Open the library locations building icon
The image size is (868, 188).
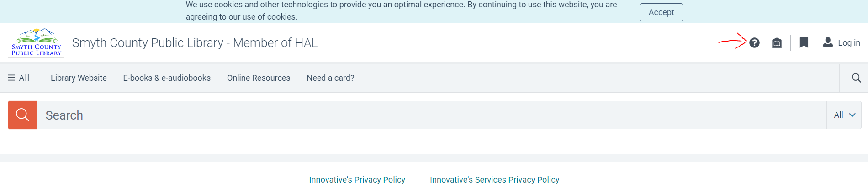coord(777,43)
